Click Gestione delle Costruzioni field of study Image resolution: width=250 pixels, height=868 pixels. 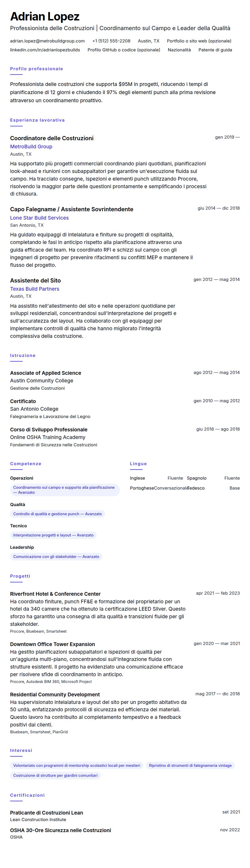click(38, 388)
